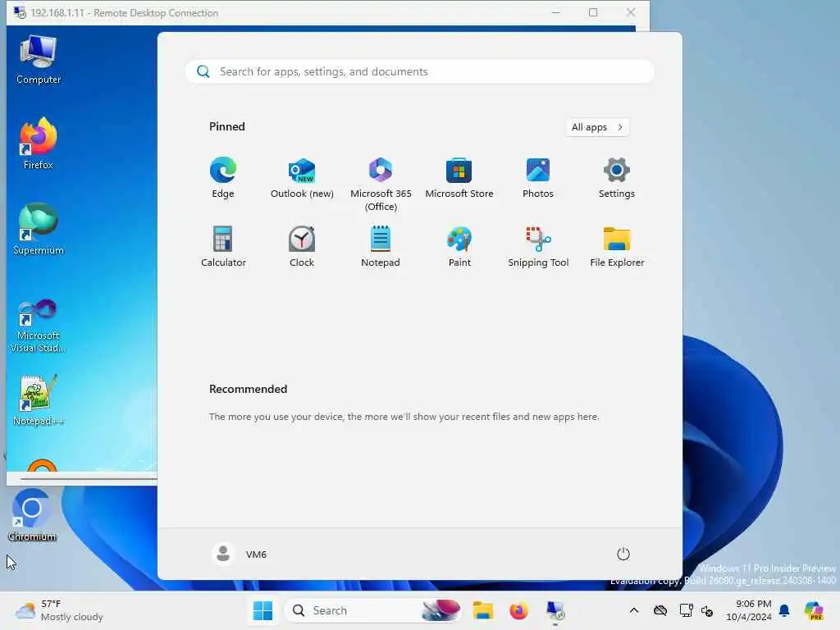Open Microsoft 365 (Office) app
Image resolution: width=840 pixels, height=630 pixels.
click(381, 185)
